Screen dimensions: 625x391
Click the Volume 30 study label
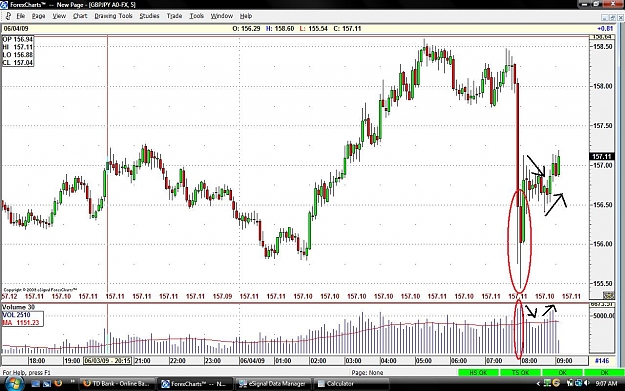click(x=18, y=307)
